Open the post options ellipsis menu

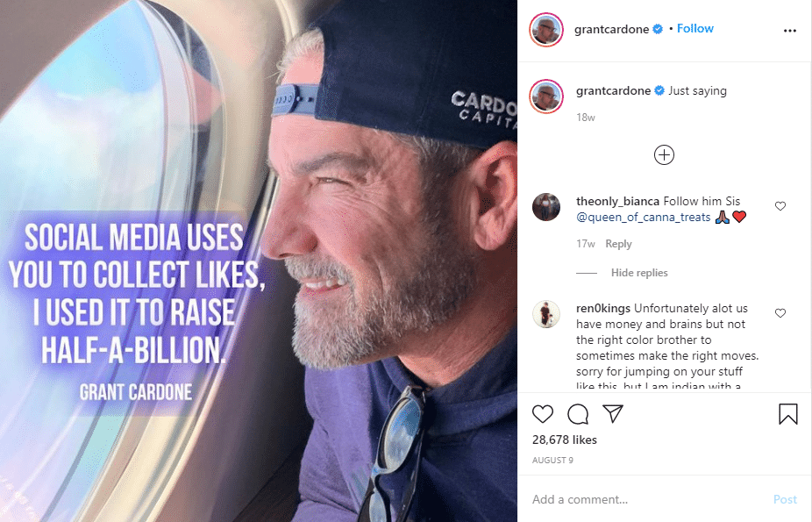(x=789, y=29)
